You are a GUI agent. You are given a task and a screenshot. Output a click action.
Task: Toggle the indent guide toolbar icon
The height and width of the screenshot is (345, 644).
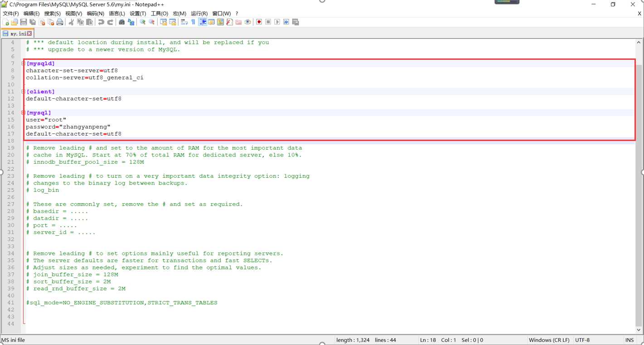click(203, 22)
